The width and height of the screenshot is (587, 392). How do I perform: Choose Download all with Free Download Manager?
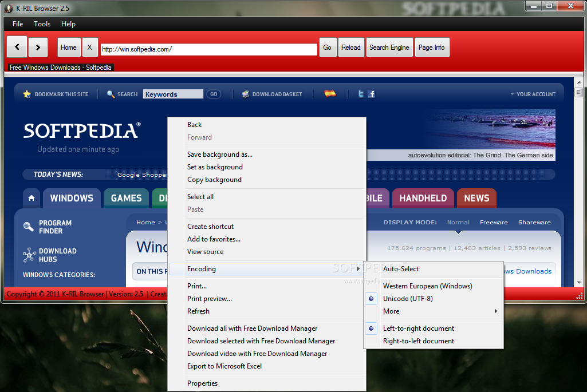(x=266, y=328)
